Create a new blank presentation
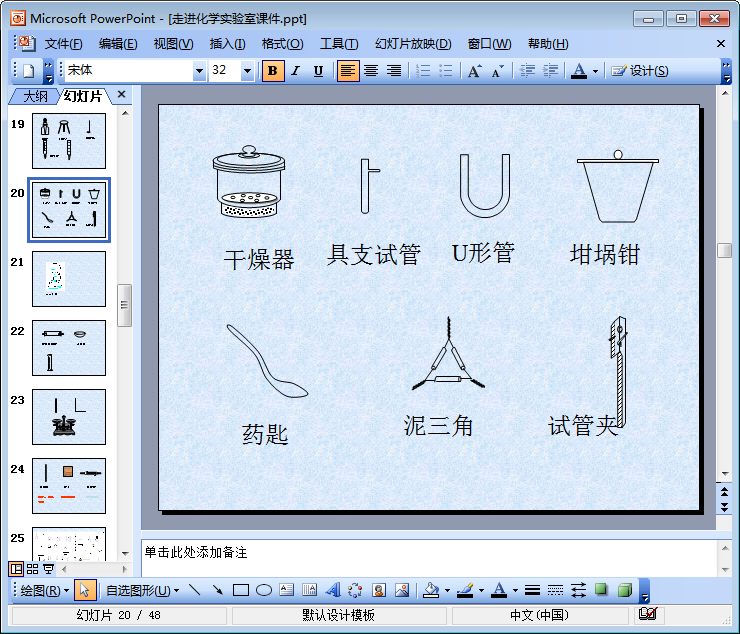740x634 pixels. point(29,71)
